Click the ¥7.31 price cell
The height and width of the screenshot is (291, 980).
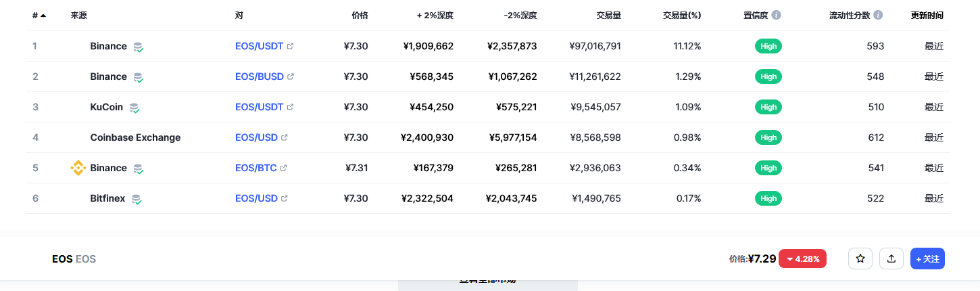357,168
